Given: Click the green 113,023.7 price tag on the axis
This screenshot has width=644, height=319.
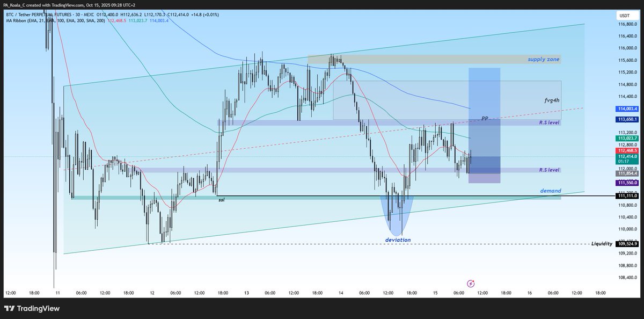Looking at the screenshot, I should (x=627, y=138).
